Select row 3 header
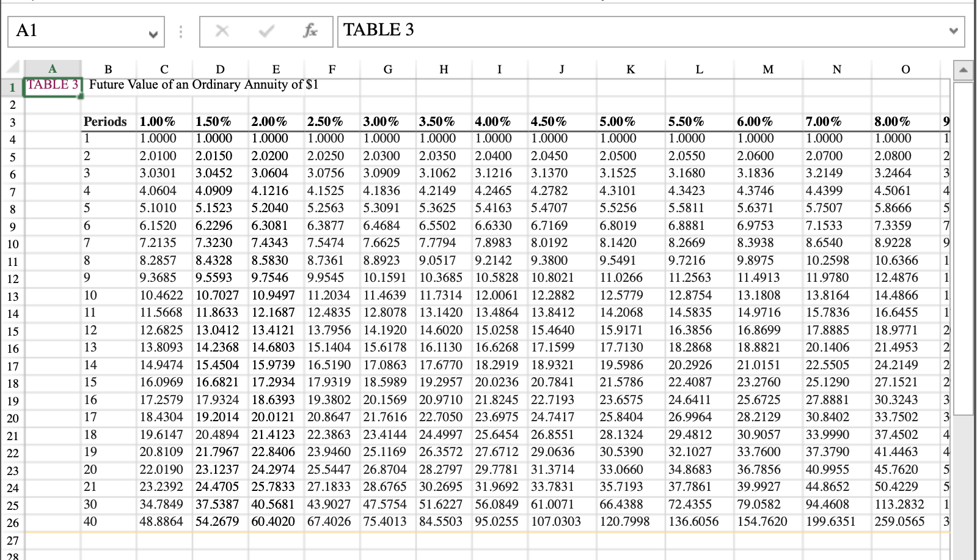Screen dimensions: 980x560 [x=13, y=121]
